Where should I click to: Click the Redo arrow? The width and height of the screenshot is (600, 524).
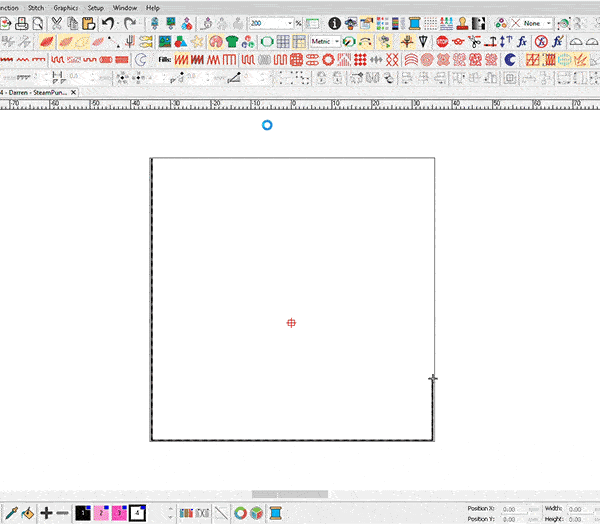130,24
